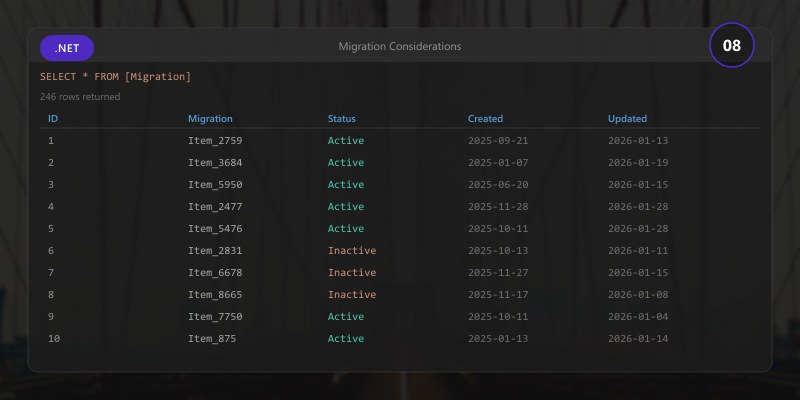Click Active status of Item_875
The image size is (800, 400).
coord(346,338)
